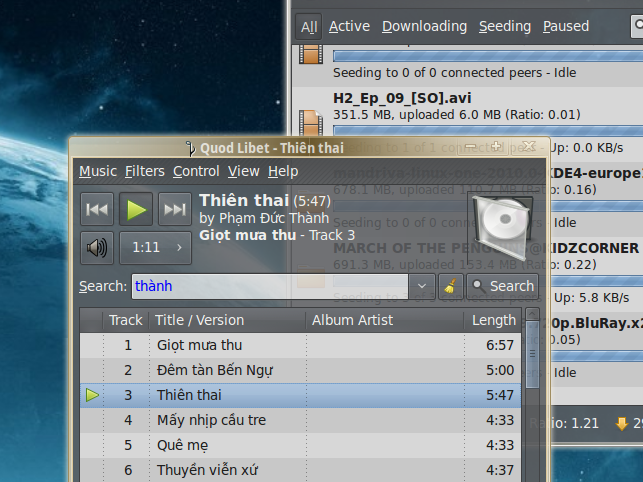Image resolution: width=643 pixels, height=482 pixels.
Task: Click the song title Thiên thai (5:47) header
Action: click(x=265, y=201)
